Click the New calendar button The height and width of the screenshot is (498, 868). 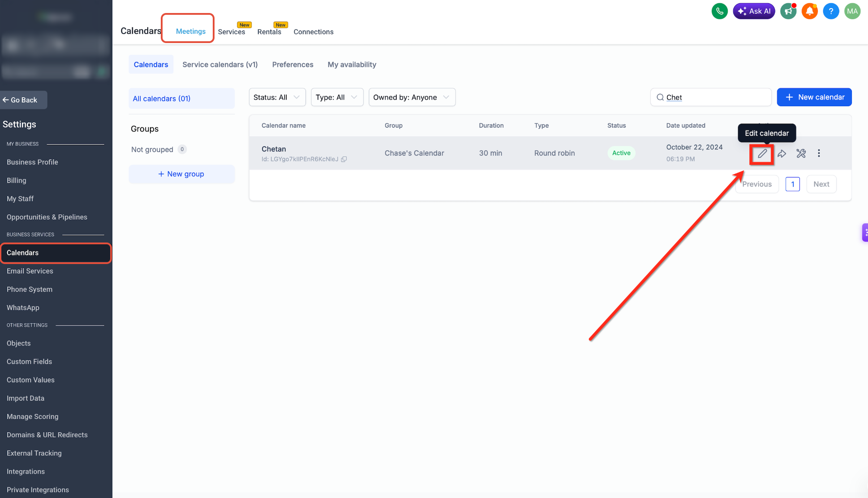coord(814,97)
